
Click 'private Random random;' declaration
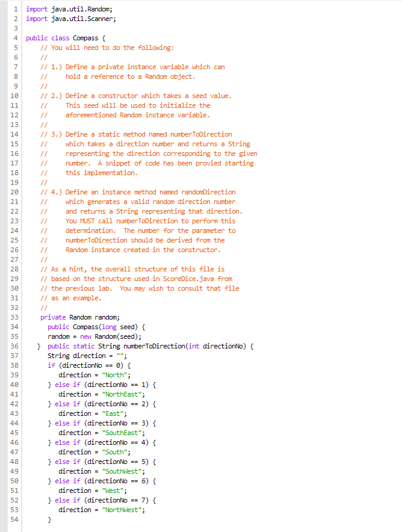[80, 317]
